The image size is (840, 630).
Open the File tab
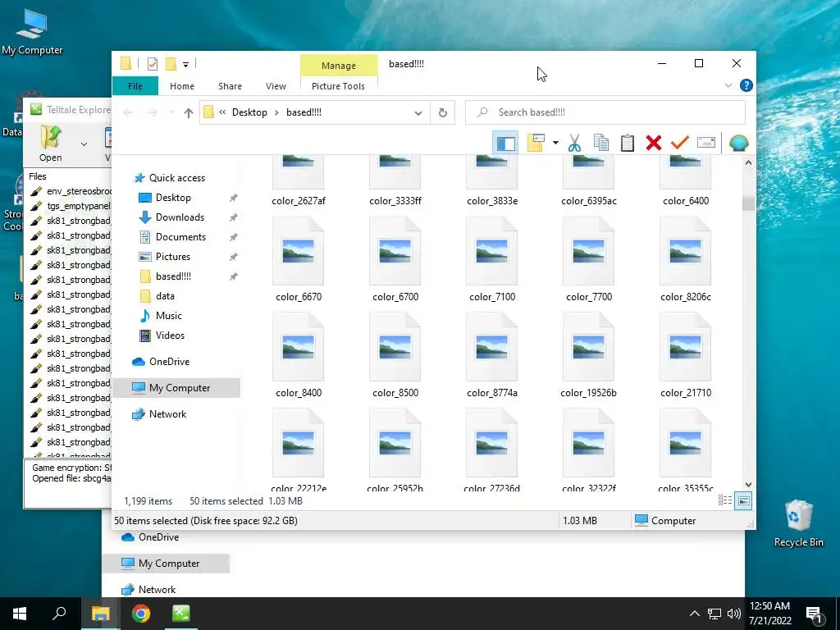pos(135,85)
